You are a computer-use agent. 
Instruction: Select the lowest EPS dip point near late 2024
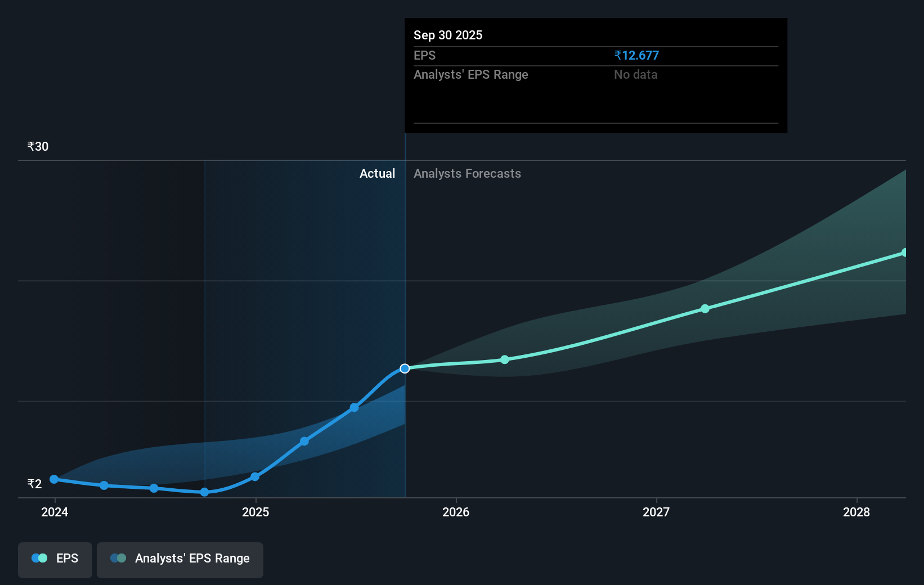(x=204, y=493)
